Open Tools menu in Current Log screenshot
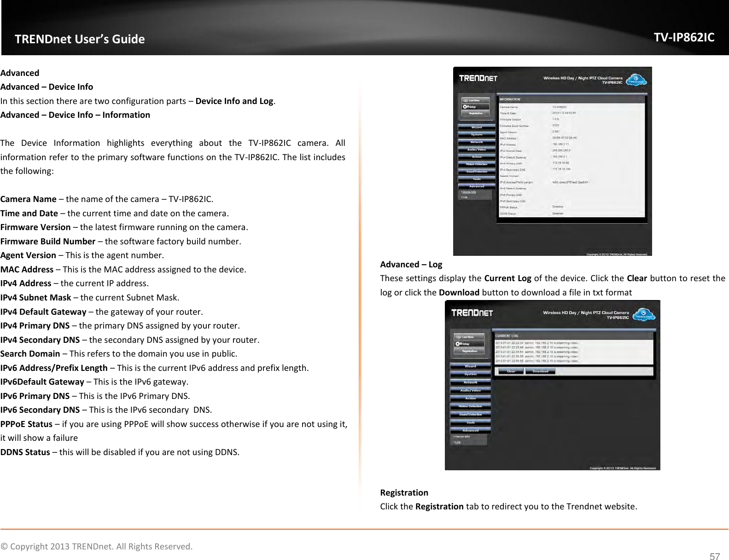Viewport: 729px width, 560px height. click(x=470, y=422)
